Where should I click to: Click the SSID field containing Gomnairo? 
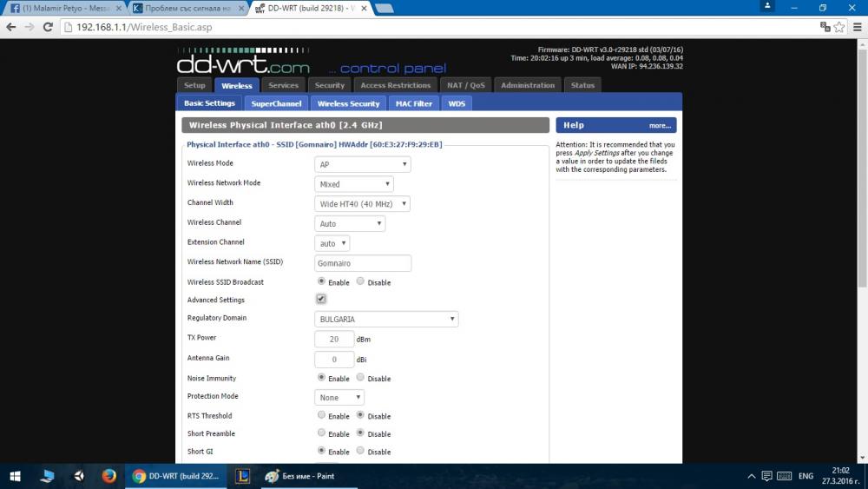(363, 263)
